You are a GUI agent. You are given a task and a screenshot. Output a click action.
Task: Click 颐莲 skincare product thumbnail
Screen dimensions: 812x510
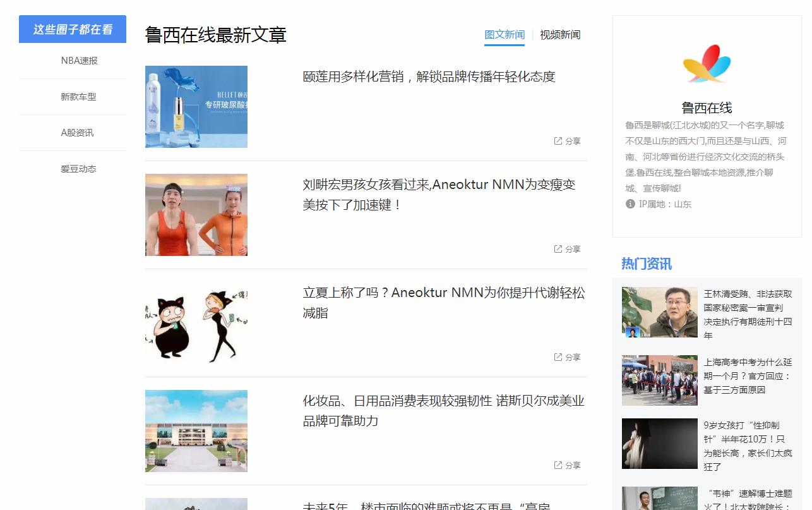[x=196, y=107]
